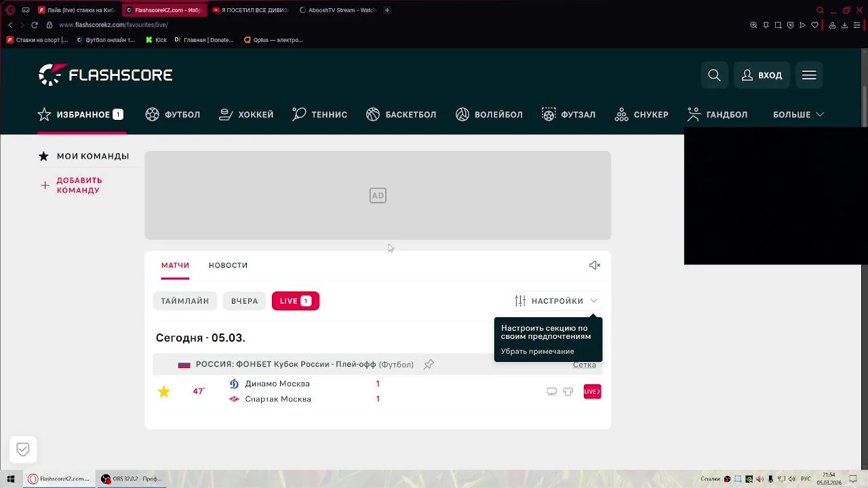Pin the Кубок России league
The height and width of the screenshot is (488, 868).
click(429, 365)
